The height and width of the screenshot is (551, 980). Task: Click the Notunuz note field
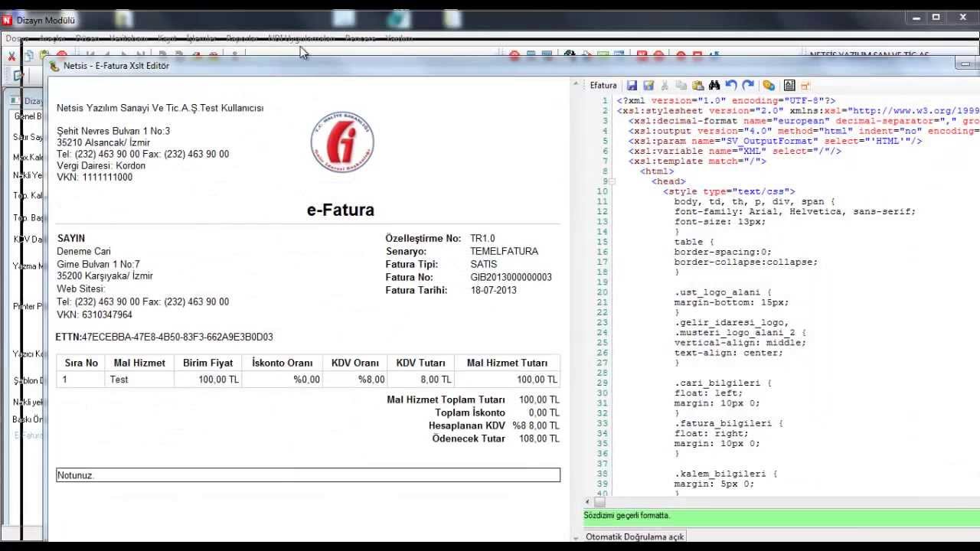coord(308,475)
